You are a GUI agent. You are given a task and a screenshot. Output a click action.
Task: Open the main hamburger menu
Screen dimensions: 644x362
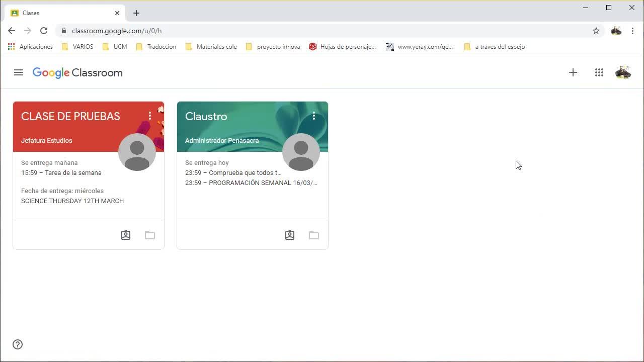(19, 72)
